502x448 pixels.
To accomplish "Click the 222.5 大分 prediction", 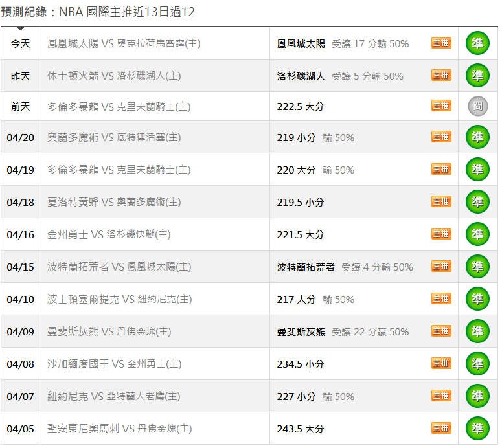I will pos(300,107).
